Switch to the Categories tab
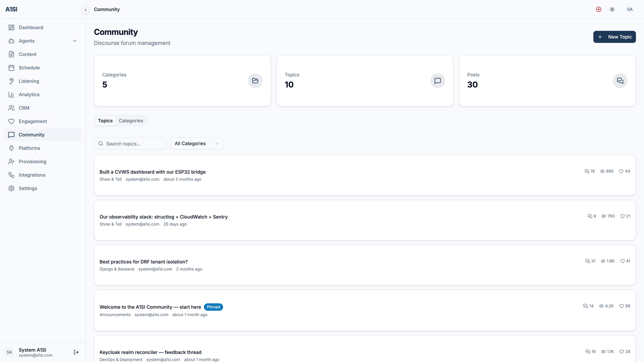 click(x=131, y=121)
